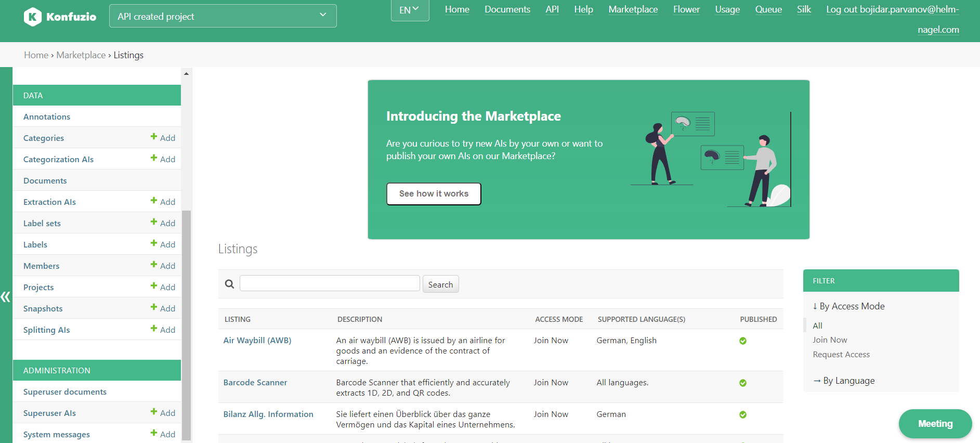This screenshot has height=443, width=980.
Task: Filter access mode by All
Action: 817,325
